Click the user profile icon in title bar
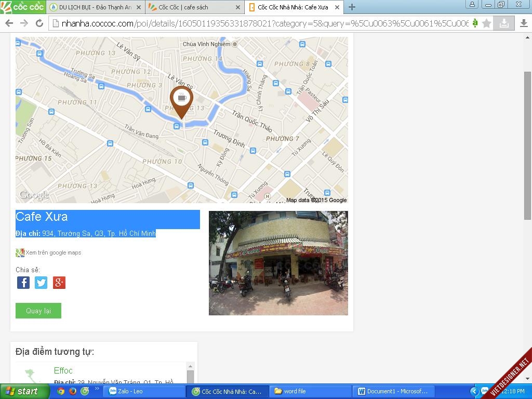The width and height of the screenshot is (532, 399). (x=472, y=4)
